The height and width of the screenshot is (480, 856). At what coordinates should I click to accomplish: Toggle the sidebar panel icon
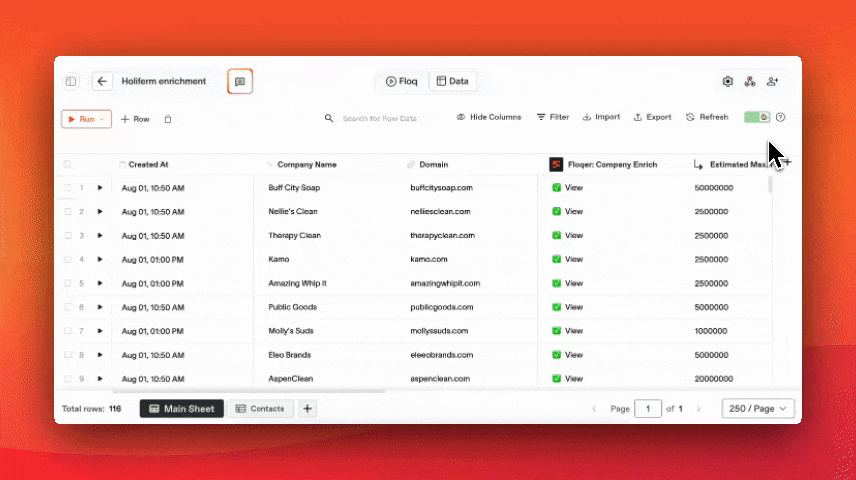coord(71,81)
